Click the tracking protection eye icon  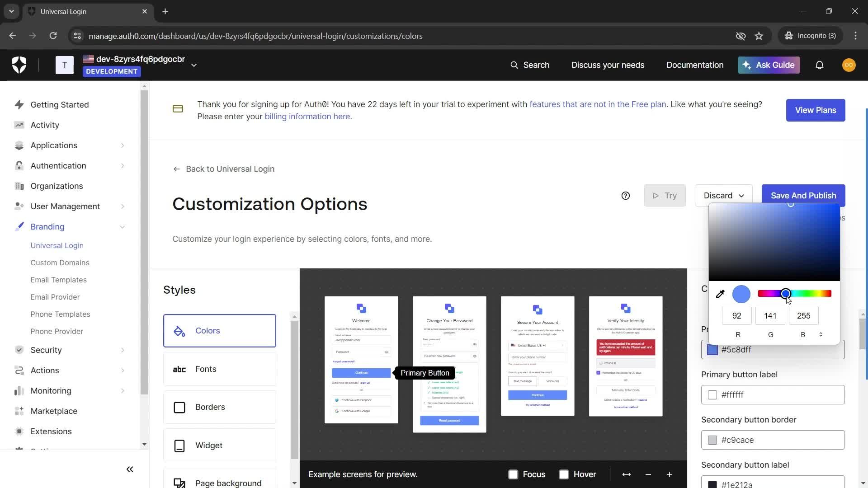click(x=741, y=36)
